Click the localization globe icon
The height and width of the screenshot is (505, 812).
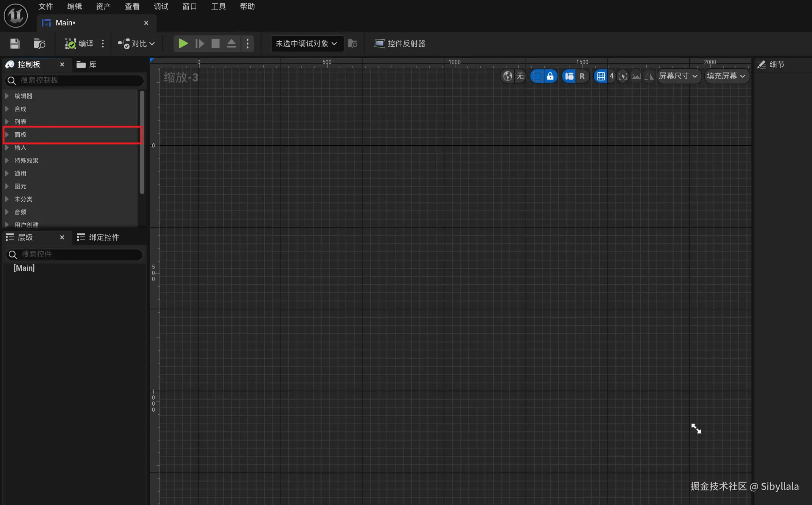click(x=508, y=76)
